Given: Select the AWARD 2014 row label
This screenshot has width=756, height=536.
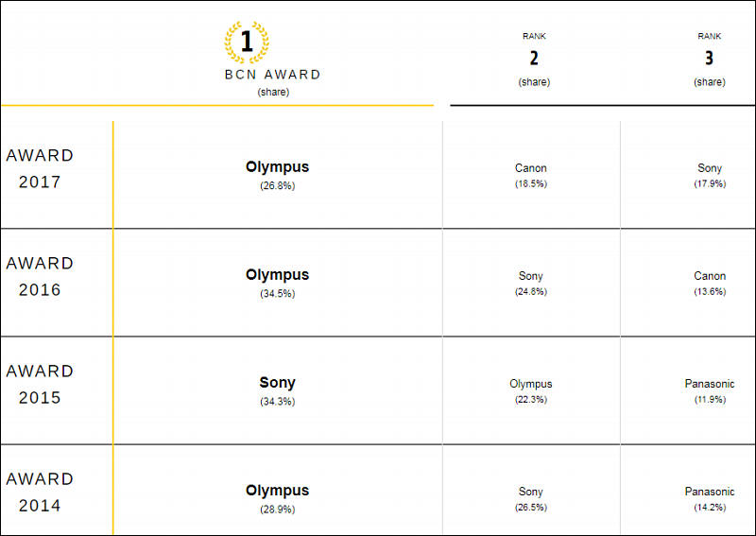Looking at the screenshot, I should [x=40, y=493].
